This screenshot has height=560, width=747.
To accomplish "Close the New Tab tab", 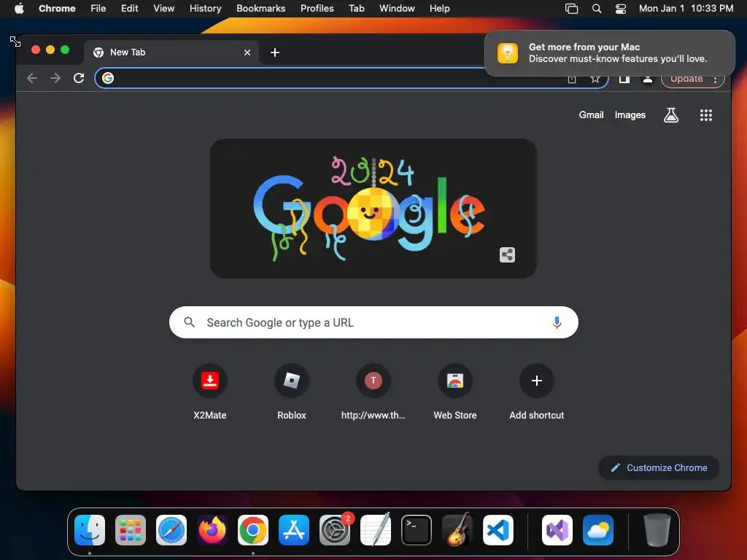I will 247,52.
